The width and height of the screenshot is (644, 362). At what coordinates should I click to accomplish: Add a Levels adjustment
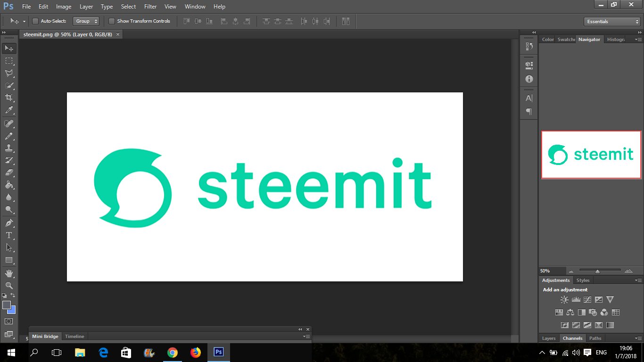coord(576,299)
